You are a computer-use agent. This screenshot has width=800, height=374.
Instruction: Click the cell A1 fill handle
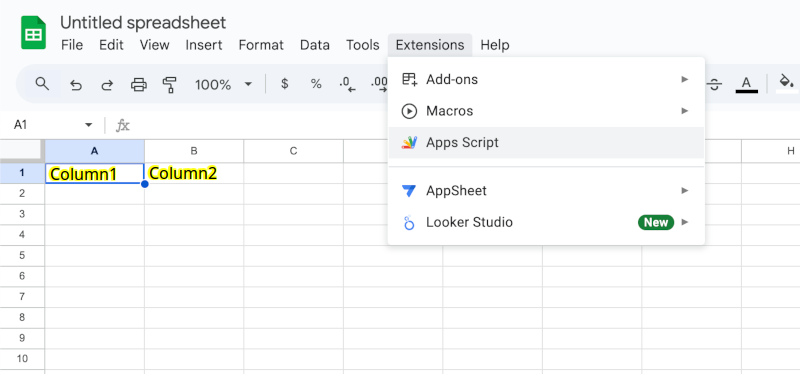[x=144, y=184]
